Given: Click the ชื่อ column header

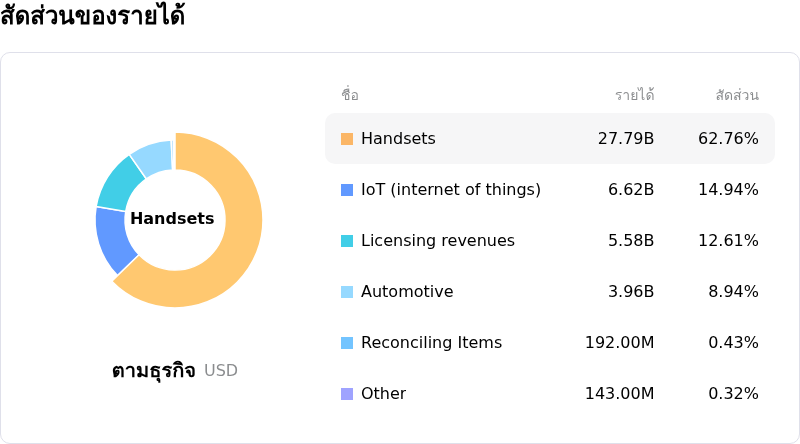Looking at the screenshot, I should tap(349, 95).
